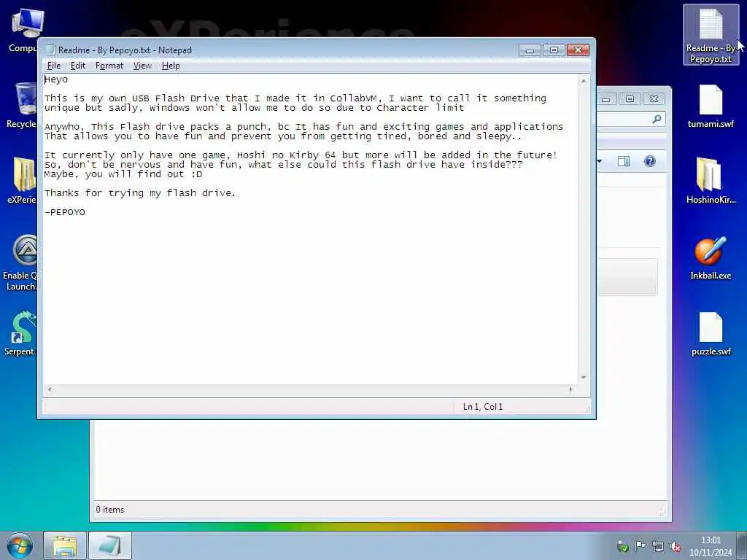The width and height of the screenshot is (747, 560).
Task: Click the Notepad vertical scrollbar up arrow
Action: [x=584, y=81]
